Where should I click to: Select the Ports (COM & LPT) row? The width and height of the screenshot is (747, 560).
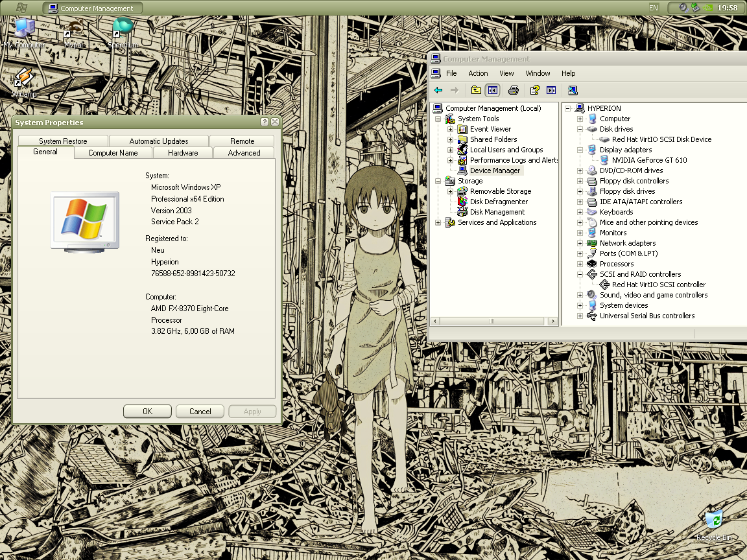(629, 253)
